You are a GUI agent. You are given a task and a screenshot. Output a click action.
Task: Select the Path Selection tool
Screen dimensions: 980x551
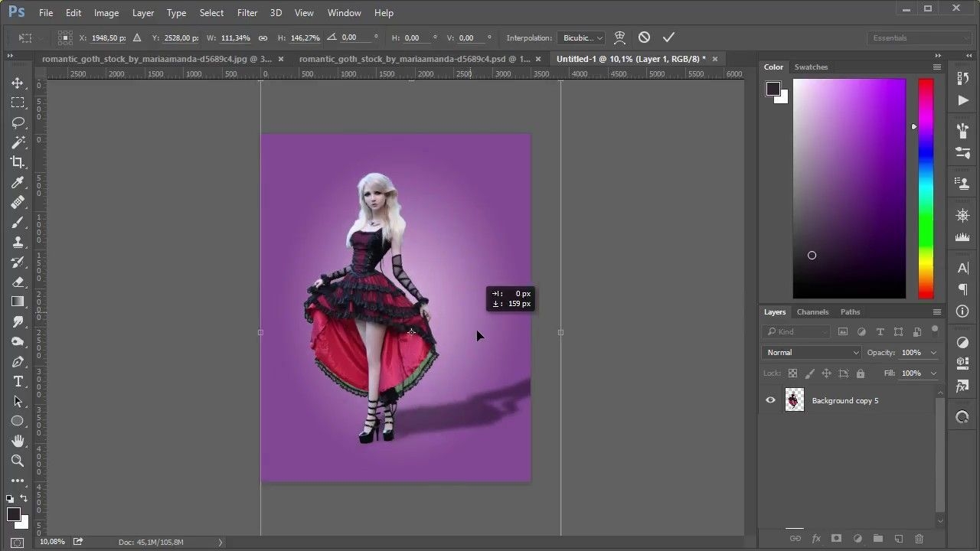18,401
